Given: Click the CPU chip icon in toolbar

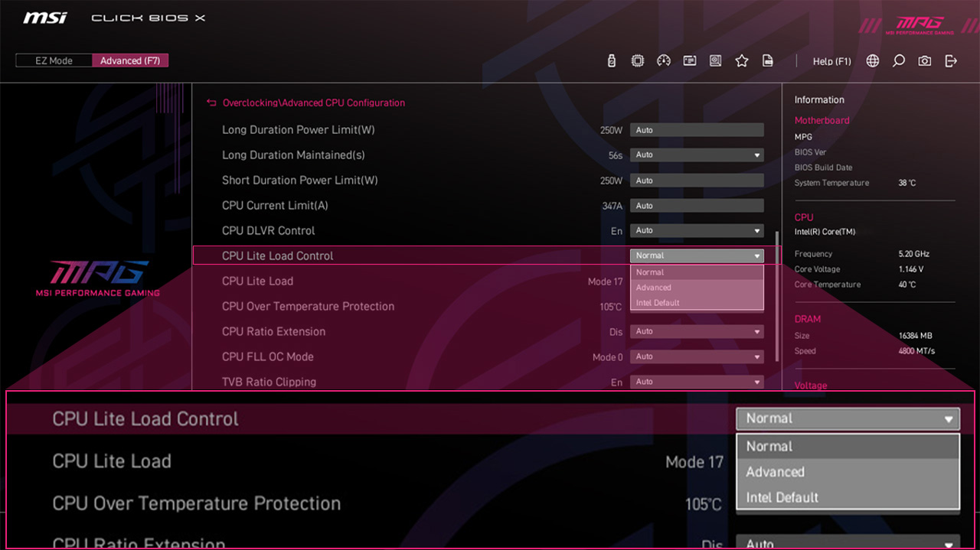Looking at the screenshot, I should [x=637, y=60].
